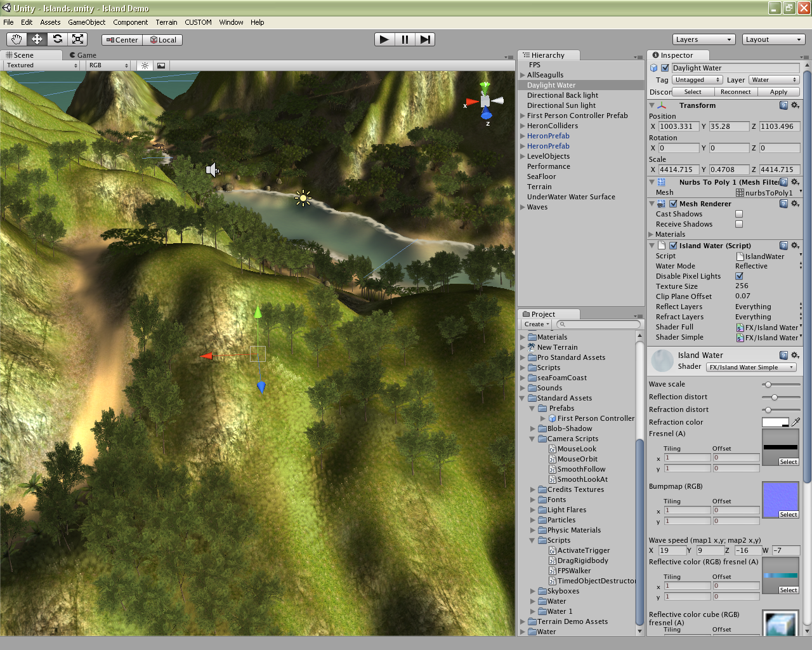Image resolution: width=812 pixels, height=650 pixels.
Task: Expand the AllSeagulls hierarchy item
Action: coord(523,75)
